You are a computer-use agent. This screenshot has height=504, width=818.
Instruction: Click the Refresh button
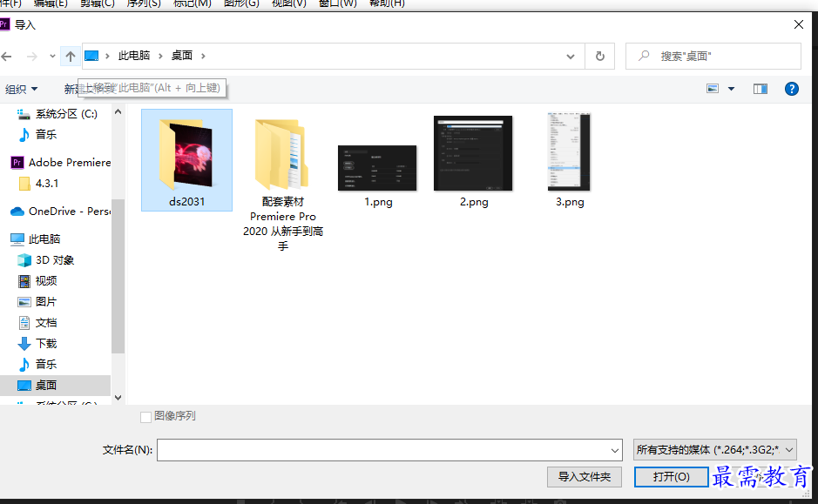pos(600,57)
